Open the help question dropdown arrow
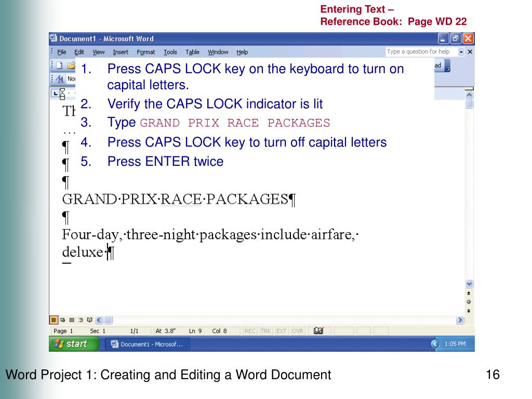532x399 pixels. (x=461, y=52)
